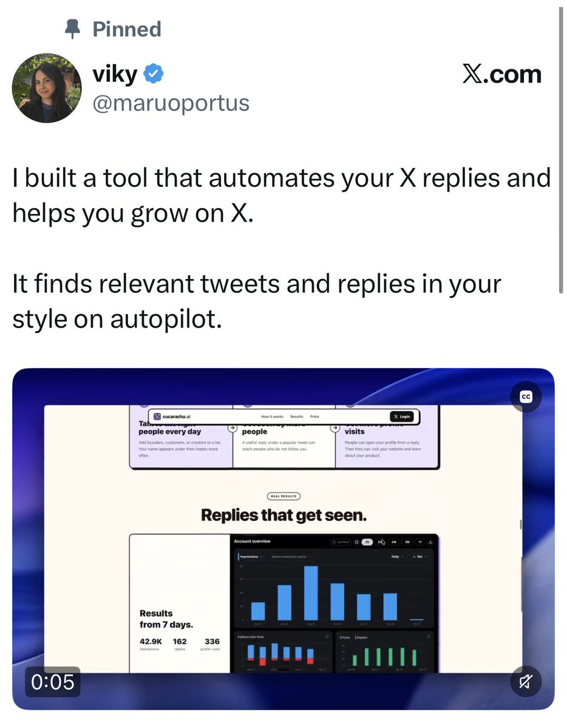Select the Price nav item
The height and width of the screenshot is (728, 567).
(314, 417)
